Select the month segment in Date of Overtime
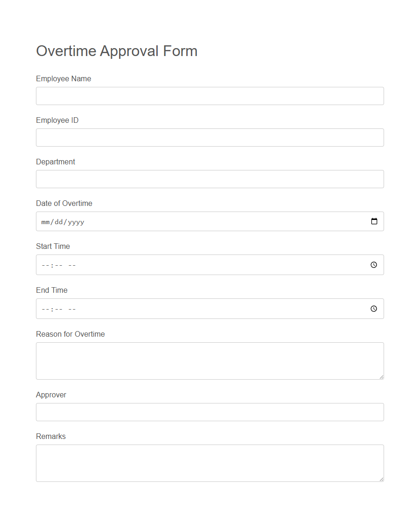420x523 pixels. (45, 222)
